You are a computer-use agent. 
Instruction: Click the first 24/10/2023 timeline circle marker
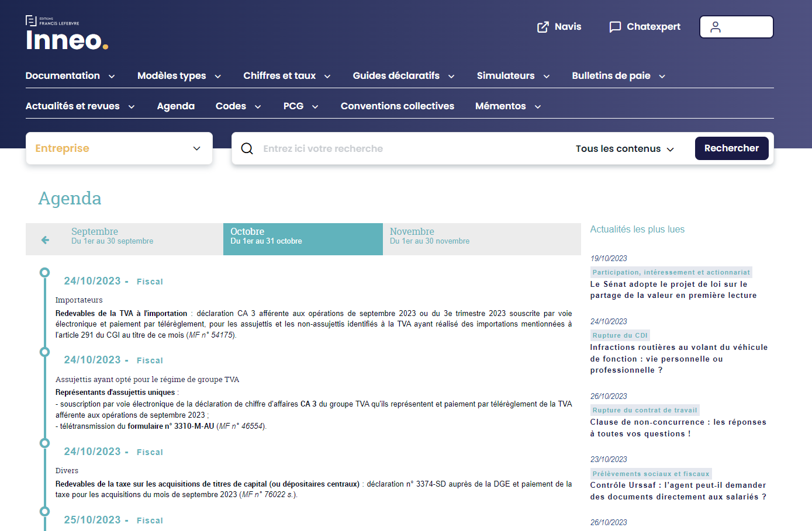[44, 273]
